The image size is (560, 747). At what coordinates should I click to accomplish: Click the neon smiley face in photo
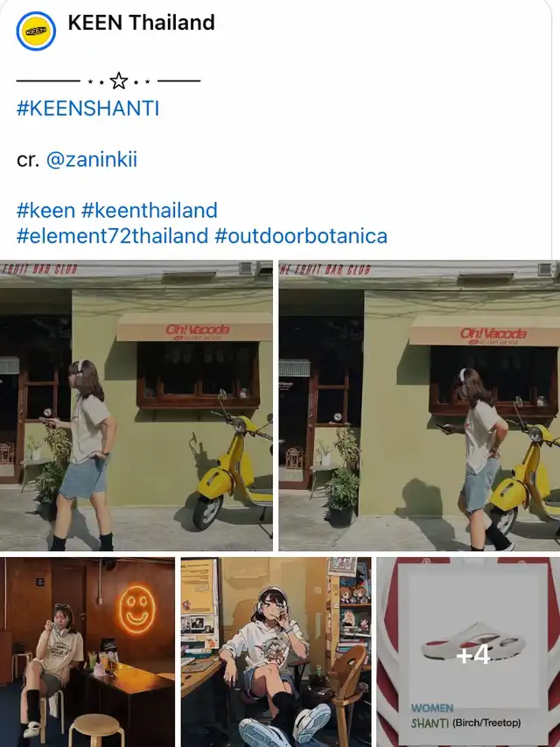coord(137,610)
